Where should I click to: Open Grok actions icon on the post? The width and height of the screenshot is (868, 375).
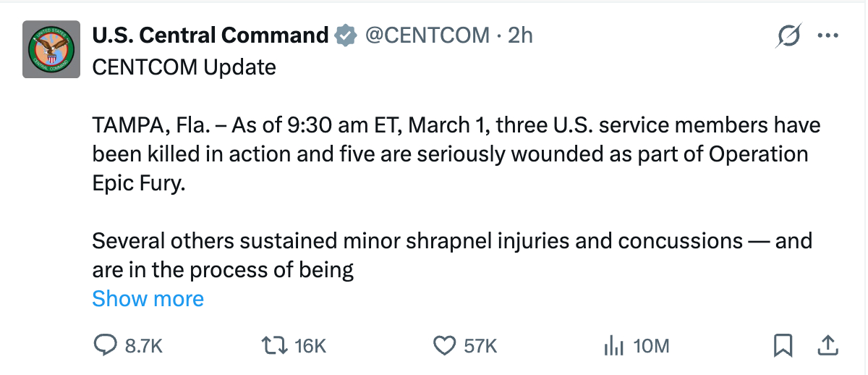pyautogui.click(x=788, y=35)
